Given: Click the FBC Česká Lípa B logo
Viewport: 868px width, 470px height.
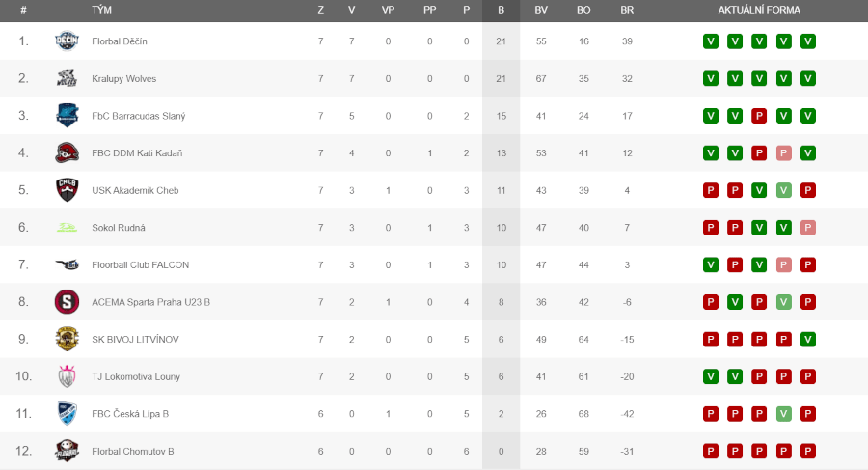Looking at the screenshot, I should [x=67, y=413].
